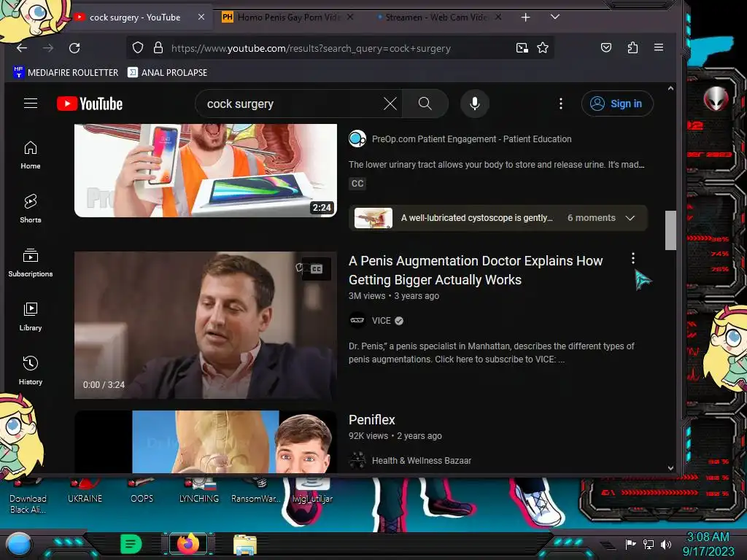This screenshot has width=747, height=560.
Task: Open the network tray icon
Action: tap(649, 544)
